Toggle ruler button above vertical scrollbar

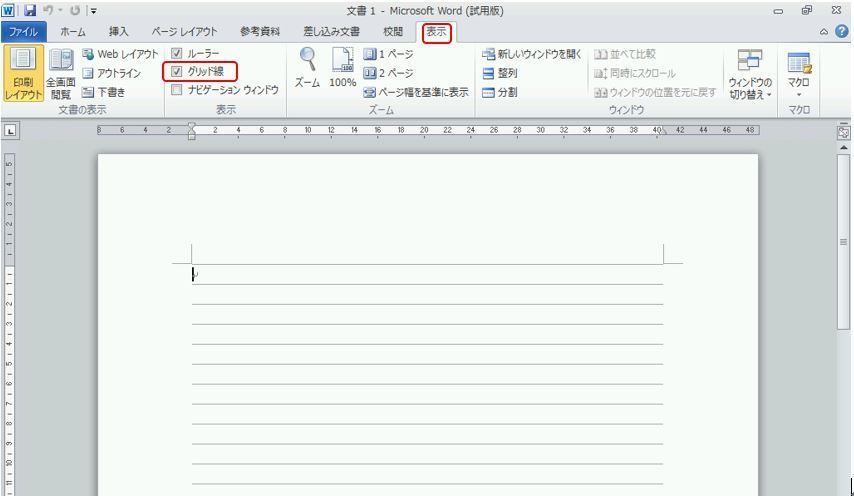[x=843, y=132]
